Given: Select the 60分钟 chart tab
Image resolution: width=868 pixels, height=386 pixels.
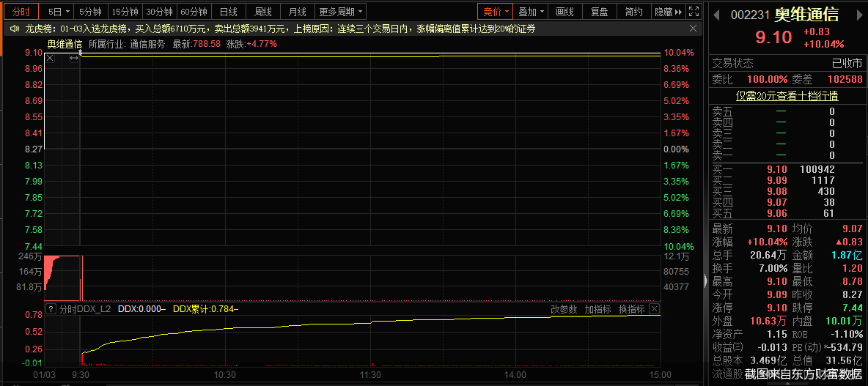Looking at the screenshot, I should point(194,12).
